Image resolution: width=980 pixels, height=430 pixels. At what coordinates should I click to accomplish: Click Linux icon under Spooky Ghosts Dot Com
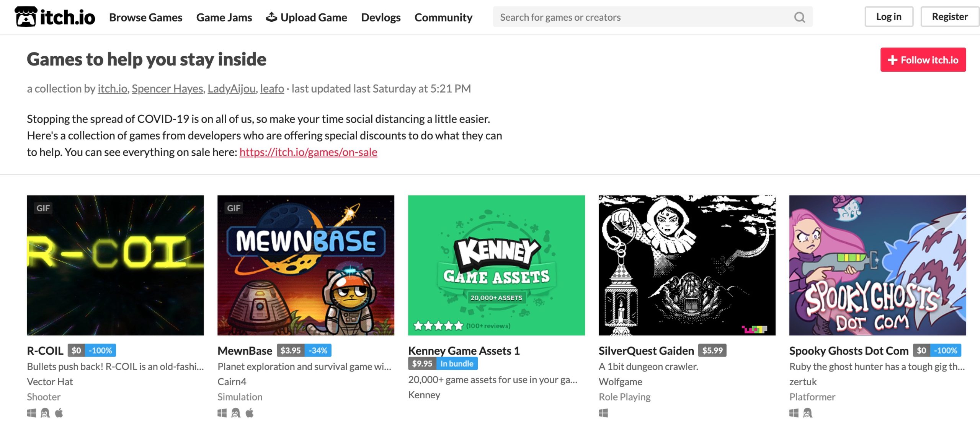pyautogui.click(x=808, y=413)
